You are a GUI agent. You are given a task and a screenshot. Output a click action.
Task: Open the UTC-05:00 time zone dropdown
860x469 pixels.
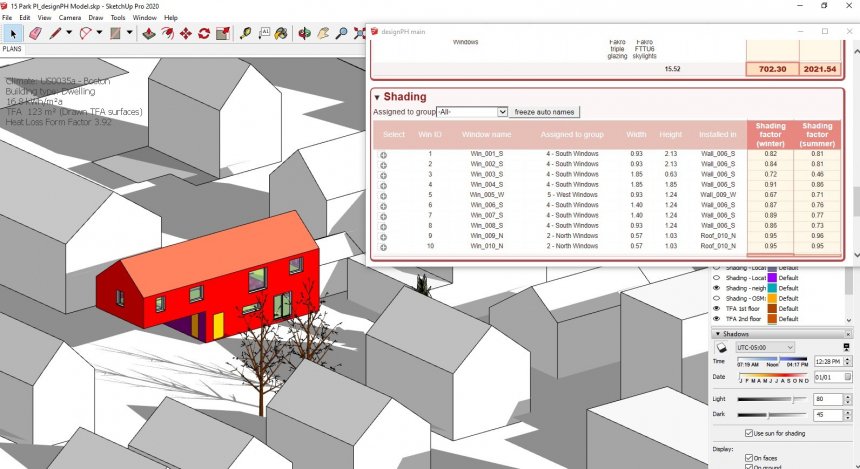point(765,348)
